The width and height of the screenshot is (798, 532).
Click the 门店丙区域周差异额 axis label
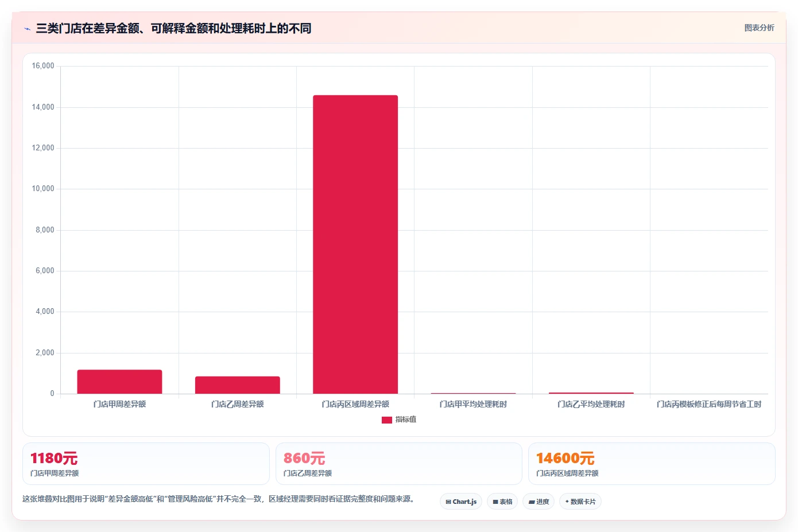[355, 404]
